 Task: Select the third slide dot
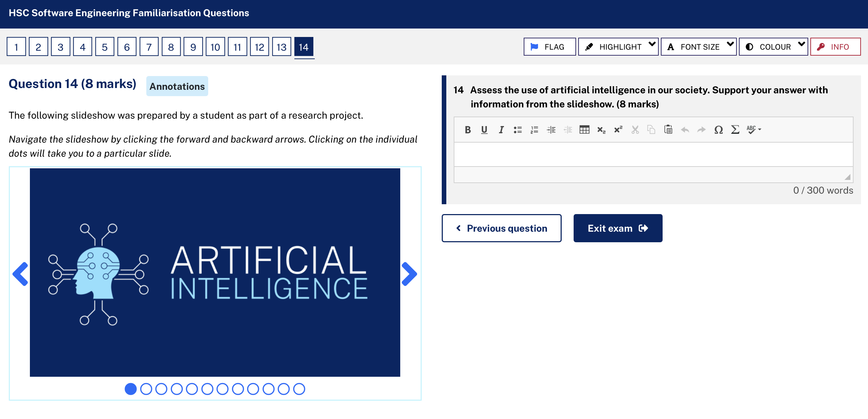pos(161,389)
